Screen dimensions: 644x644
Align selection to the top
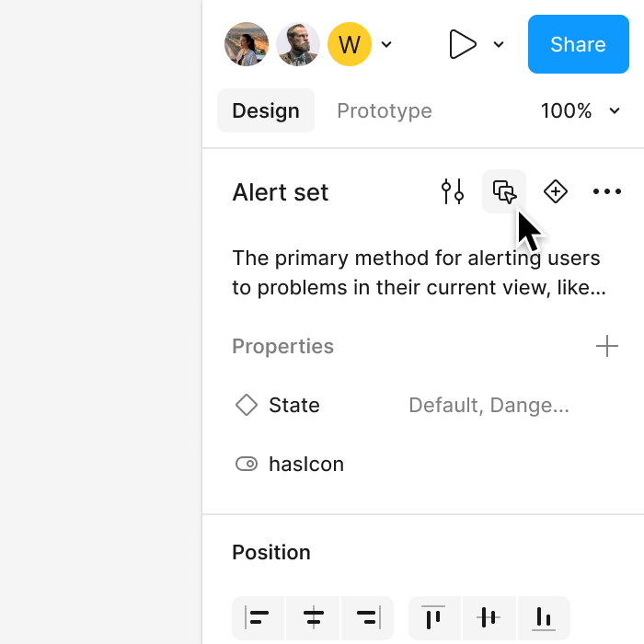[434, 617]
